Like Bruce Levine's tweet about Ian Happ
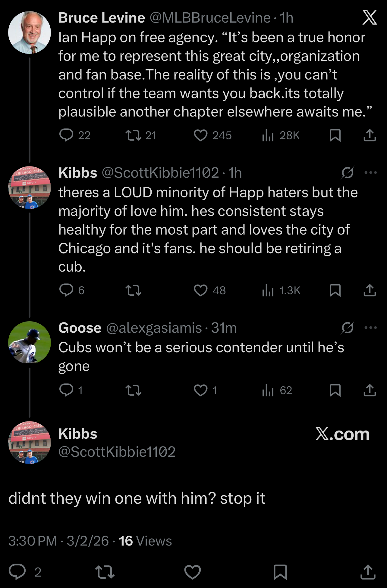Screen dimensions: 387x588 (x=201, y=135)
